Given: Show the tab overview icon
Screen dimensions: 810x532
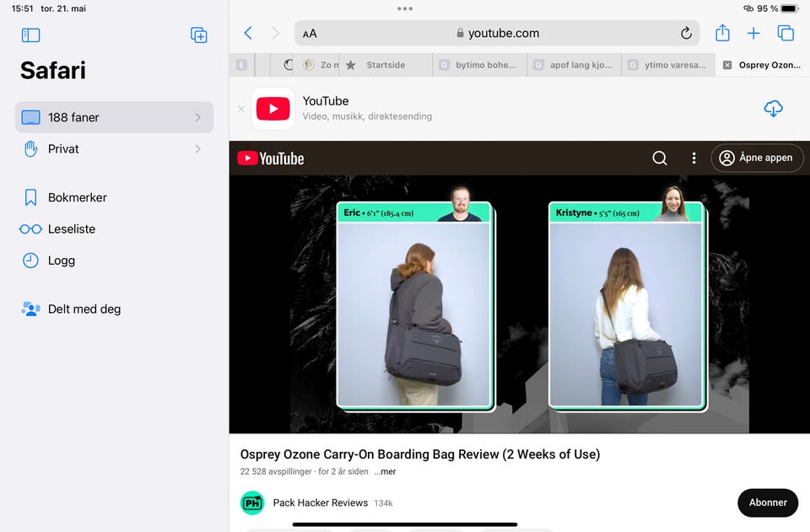Looking at the screenshot, I should (x=786, y=34).
